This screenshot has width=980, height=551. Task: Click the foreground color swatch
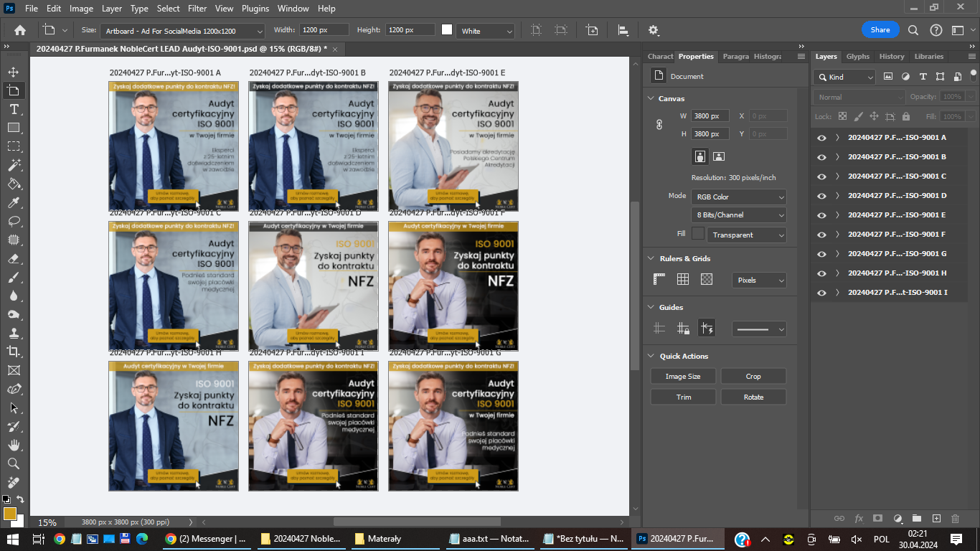9,513
